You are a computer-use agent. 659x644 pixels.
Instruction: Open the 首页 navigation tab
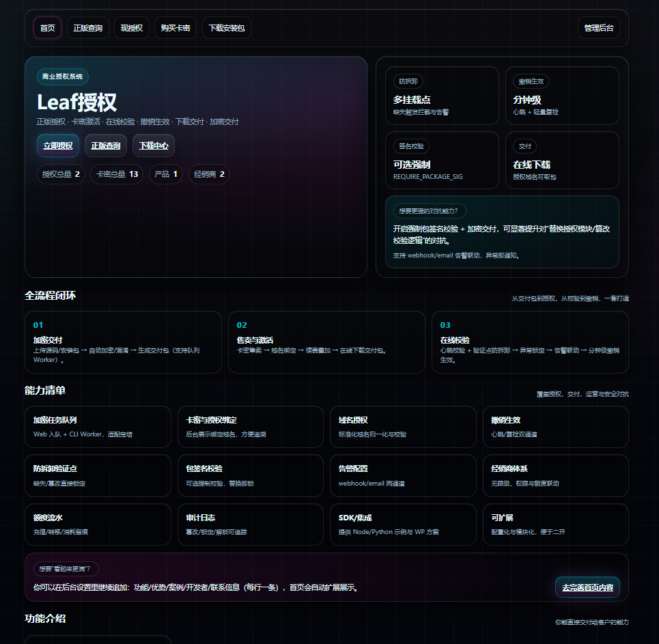pos(48,28)
